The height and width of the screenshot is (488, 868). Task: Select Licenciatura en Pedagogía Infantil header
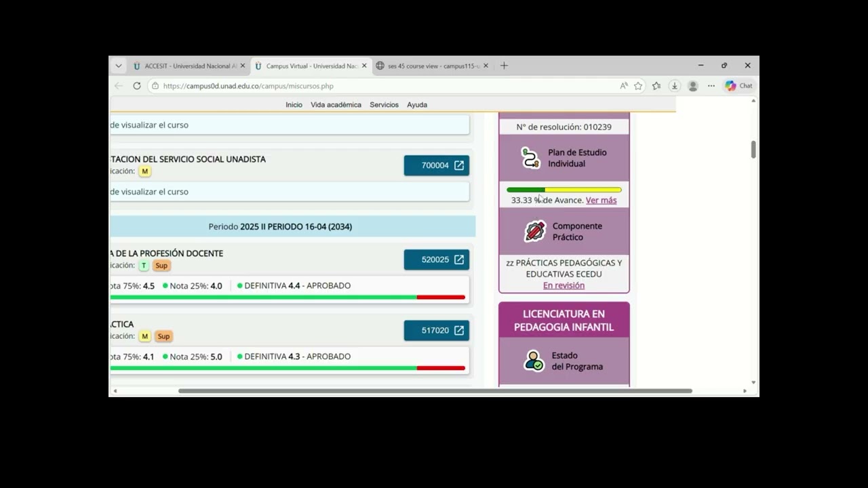point(564,320)
